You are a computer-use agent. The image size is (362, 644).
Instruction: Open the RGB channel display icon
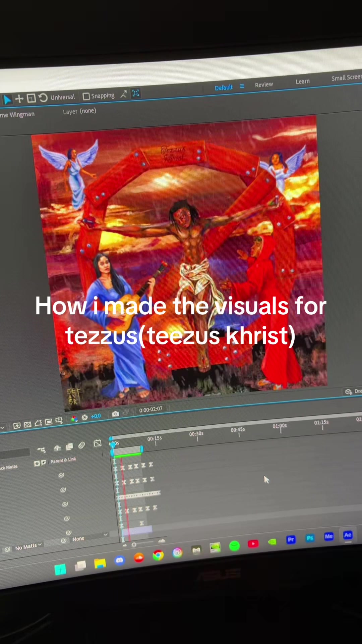[x=74, y=419]
